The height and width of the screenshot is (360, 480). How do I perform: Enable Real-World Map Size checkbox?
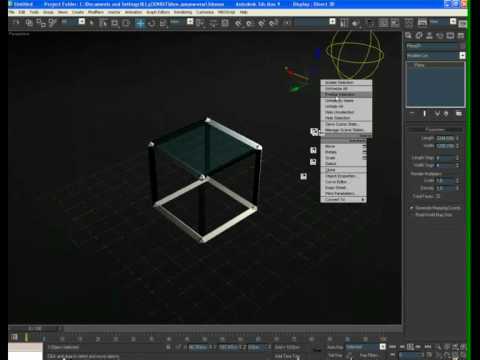pos(412,215)
